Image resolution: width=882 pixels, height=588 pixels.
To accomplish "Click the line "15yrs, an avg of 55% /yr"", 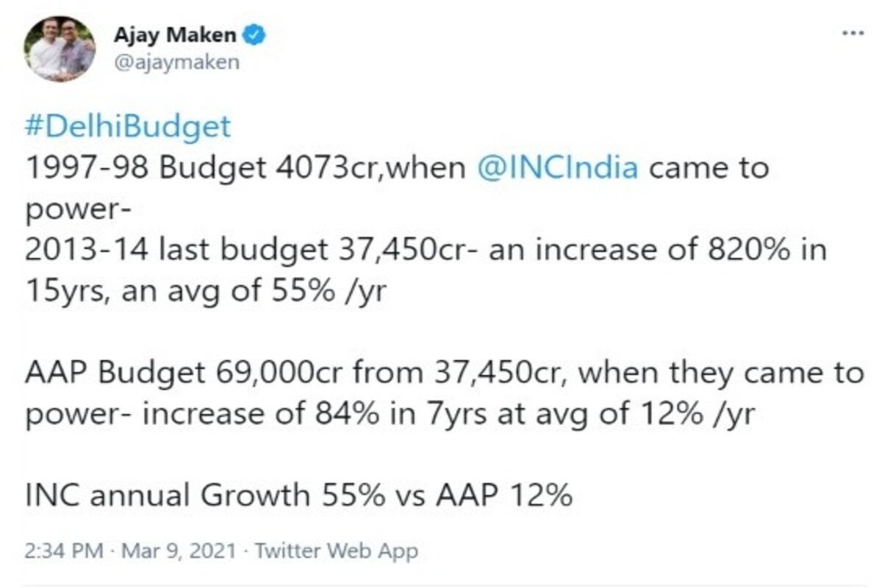I will coord(206,292).
